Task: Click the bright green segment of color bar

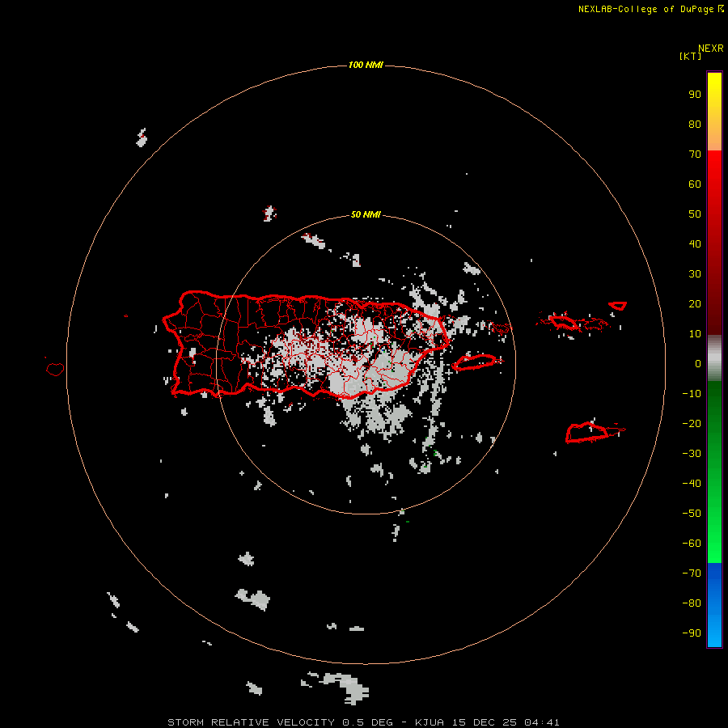Action: click(x=714, y=472)
